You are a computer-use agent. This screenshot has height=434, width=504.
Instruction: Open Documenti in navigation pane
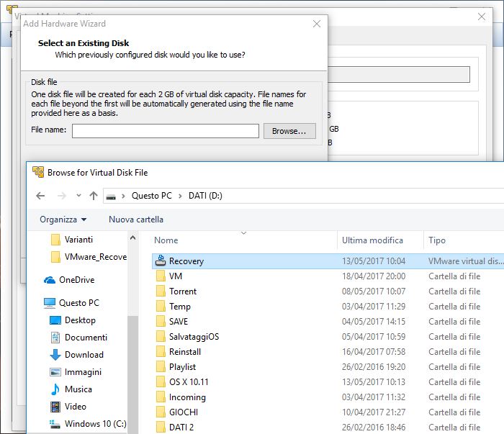pyautogui.click(x=78, y=338)
